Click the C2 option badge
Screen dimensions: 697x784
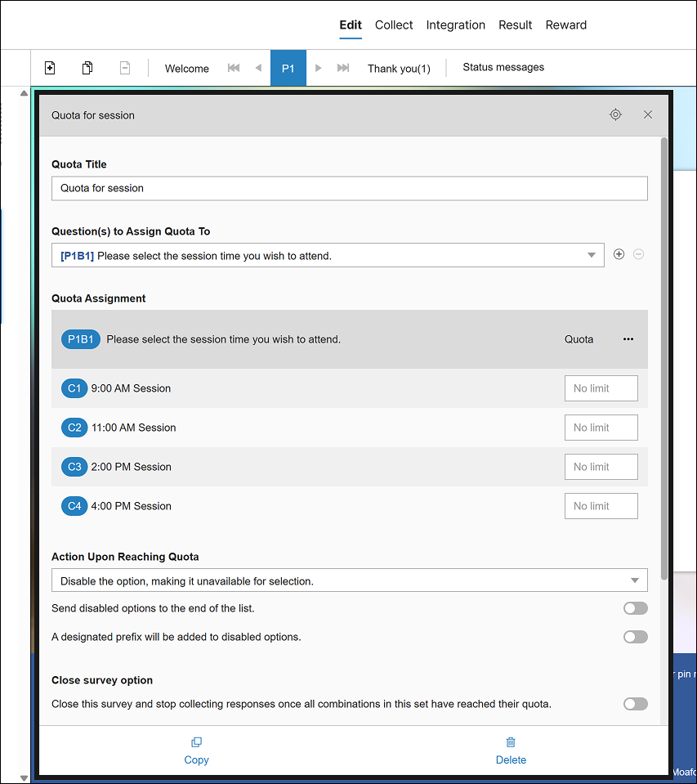(74, 428)
